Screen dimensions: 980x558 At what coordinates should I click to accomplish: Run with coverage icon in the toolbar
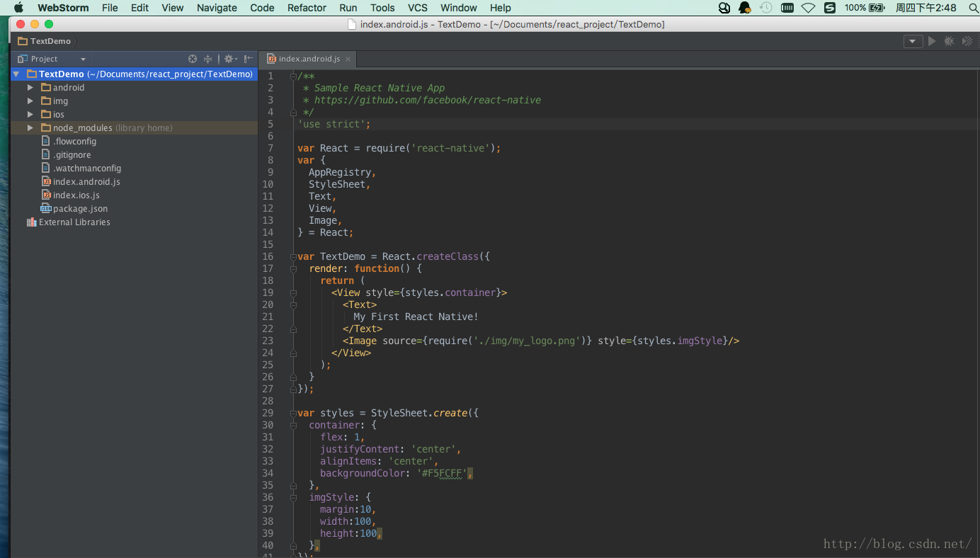click(967, 41)
